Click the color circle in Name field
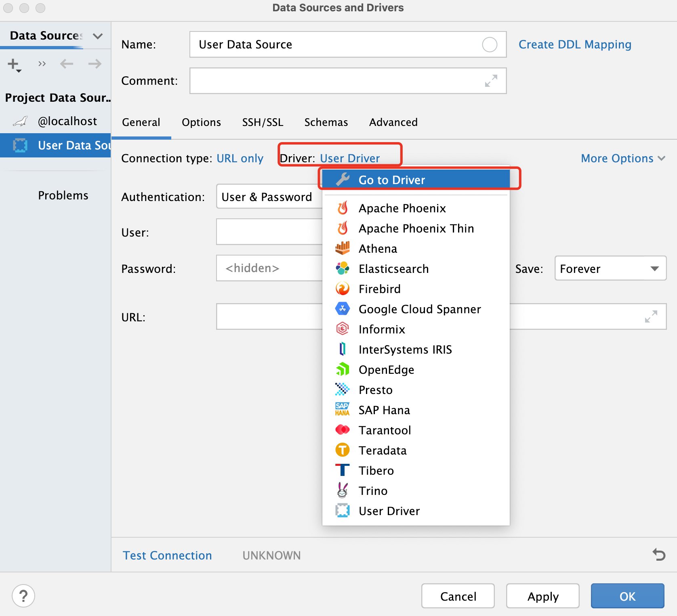 (490, 44)
